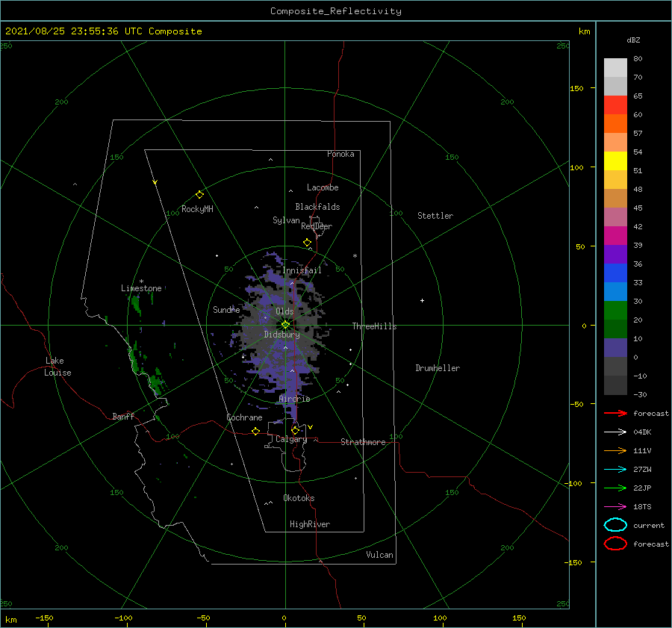Select the white 04DK arrow icon
672x628 pixels.
[615, 432]
